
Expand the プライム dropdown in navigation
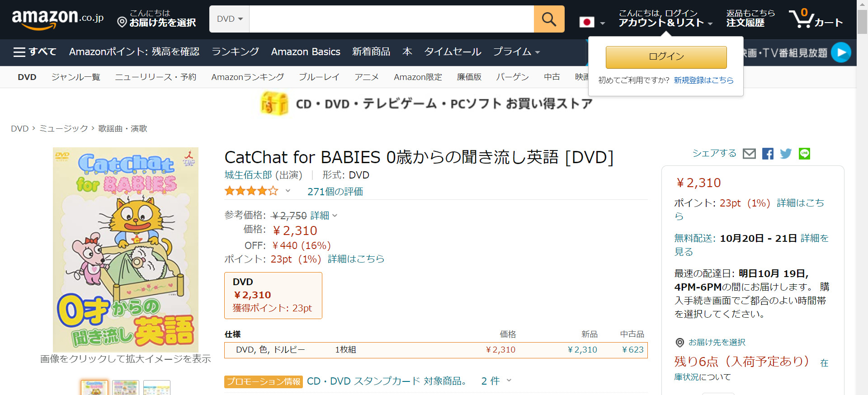point(517,52)
